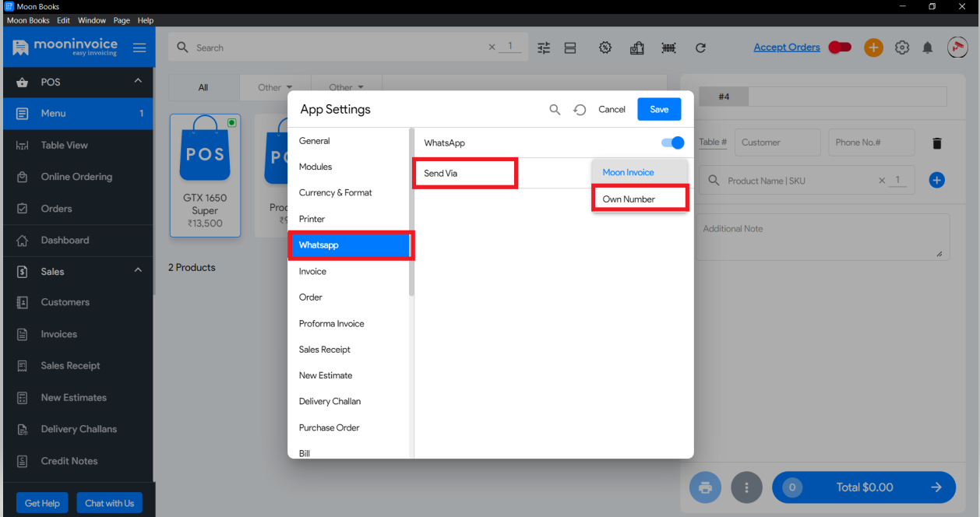This screenshot has height=517, width=980.
Task: Open the user profile avatar
Action: point(957,47)
